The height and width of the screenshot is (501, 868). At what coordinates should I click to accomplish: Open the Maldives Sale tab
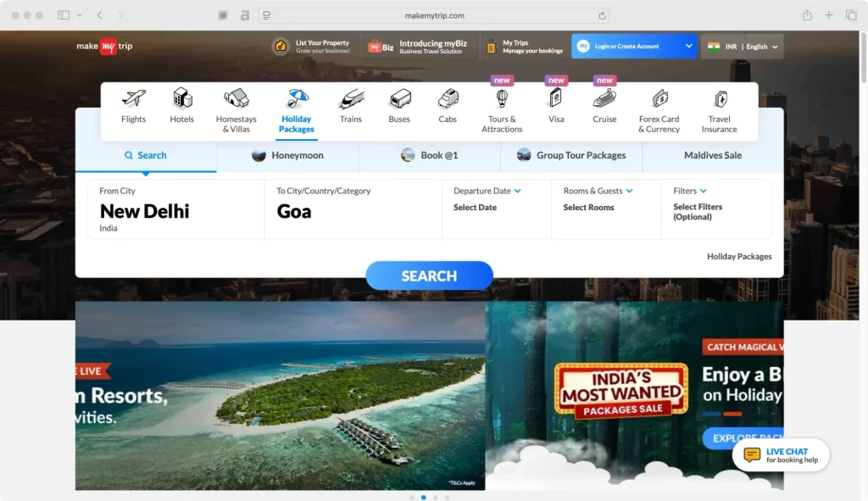point(713,156)
